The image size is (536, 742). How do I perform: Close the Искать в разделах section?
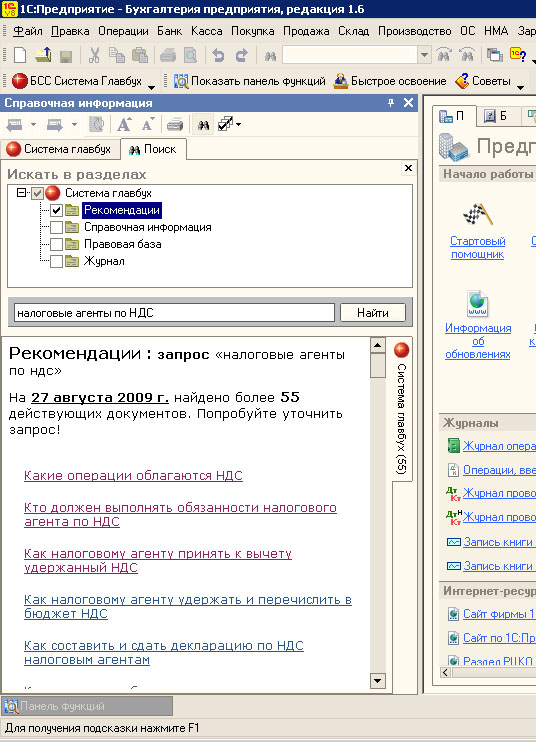[408, 168]
